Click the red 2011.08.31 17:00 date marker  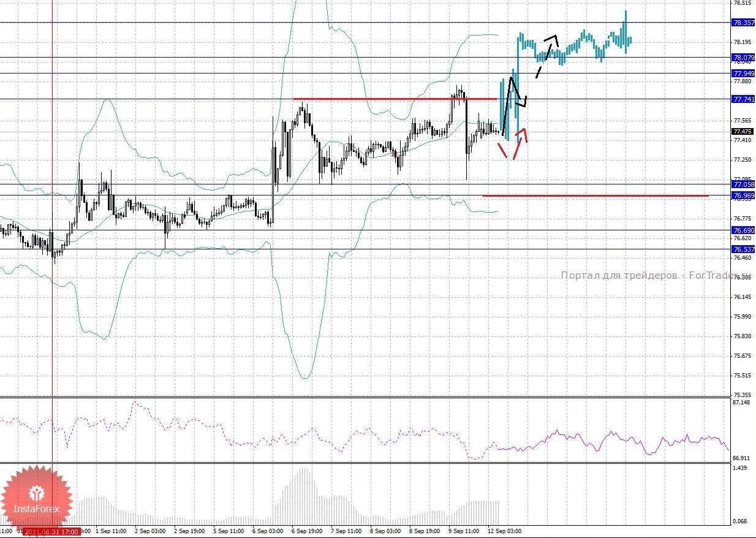click(x=51, y=532)
